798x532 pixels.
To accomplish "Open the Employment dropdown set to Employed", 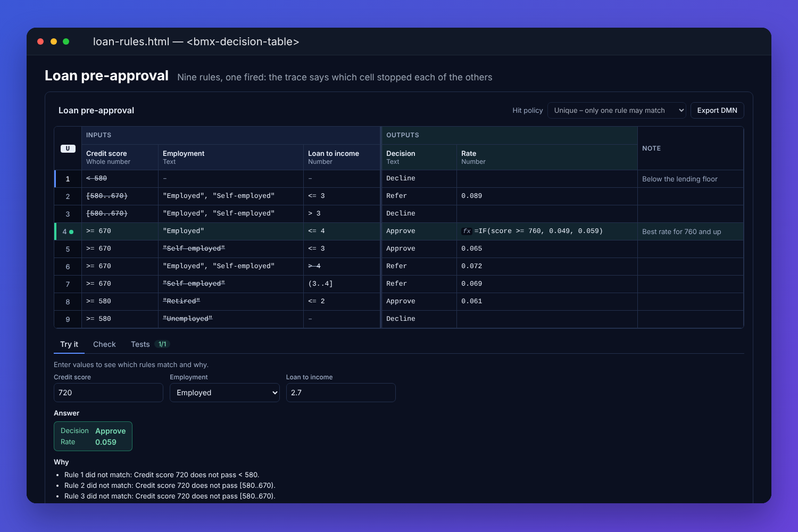I will coord(225,393).
